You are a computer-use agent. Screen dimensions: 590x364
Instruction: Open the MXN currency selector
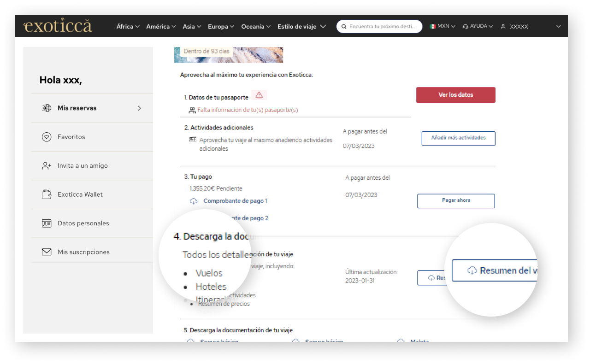[442, 26]
